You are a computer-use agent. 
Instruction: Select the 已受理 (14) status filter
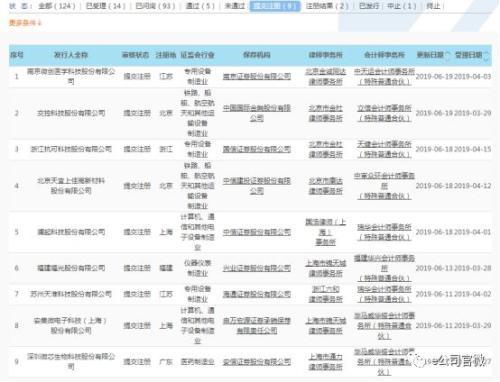106,6
